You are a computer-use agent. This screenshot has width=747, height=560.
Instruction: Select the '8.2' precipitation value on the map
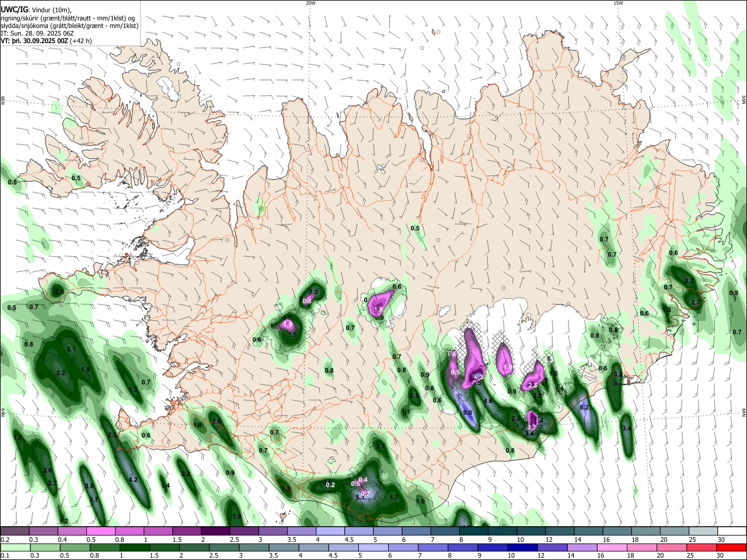pos(584,407)
